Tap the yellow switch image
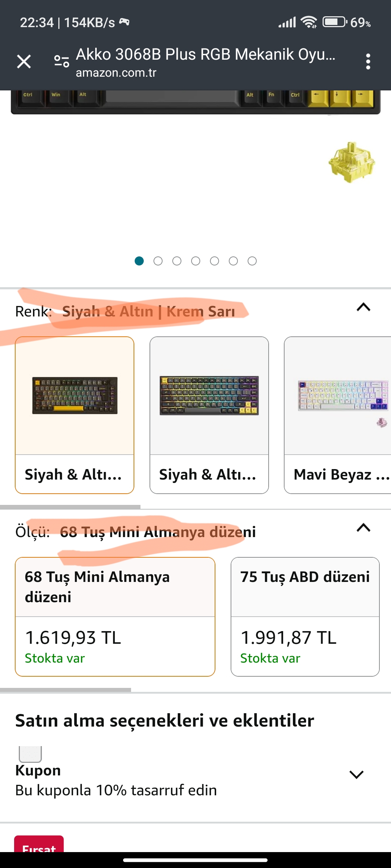 [351, 162]
